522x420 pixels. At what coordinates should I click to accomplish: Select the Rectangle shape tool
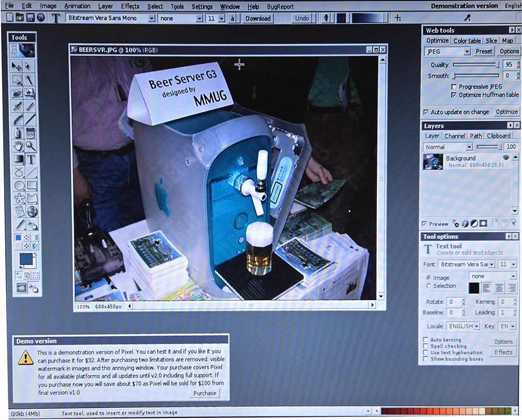32,185
